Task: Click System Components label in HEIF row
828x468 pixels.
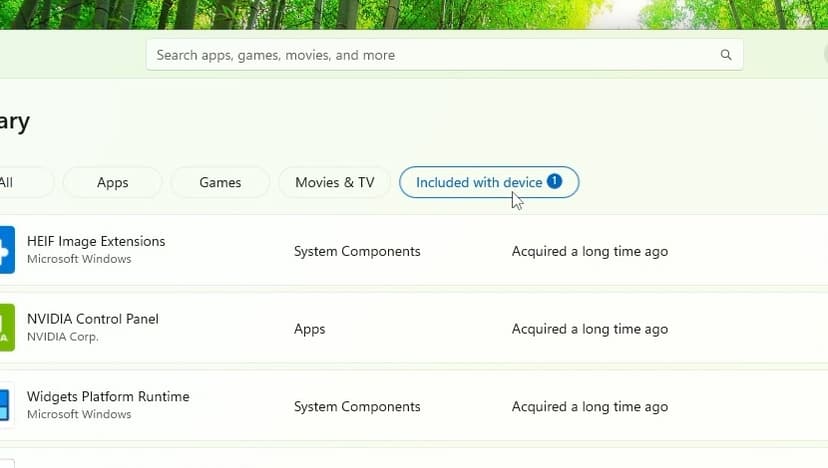Action: coord(357,251)
